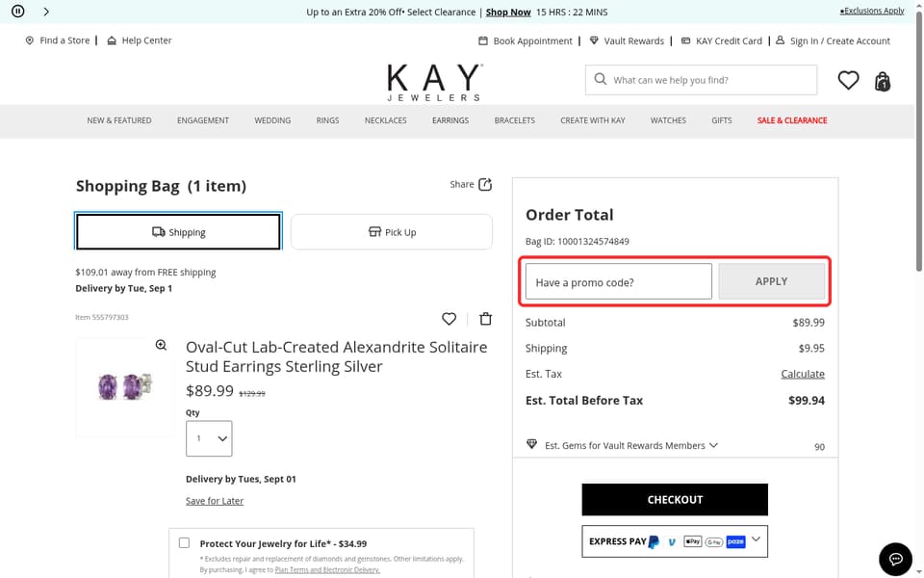The image size is (924, 578).
Task: Open Find a Store locator
Action: pos(58,40)
